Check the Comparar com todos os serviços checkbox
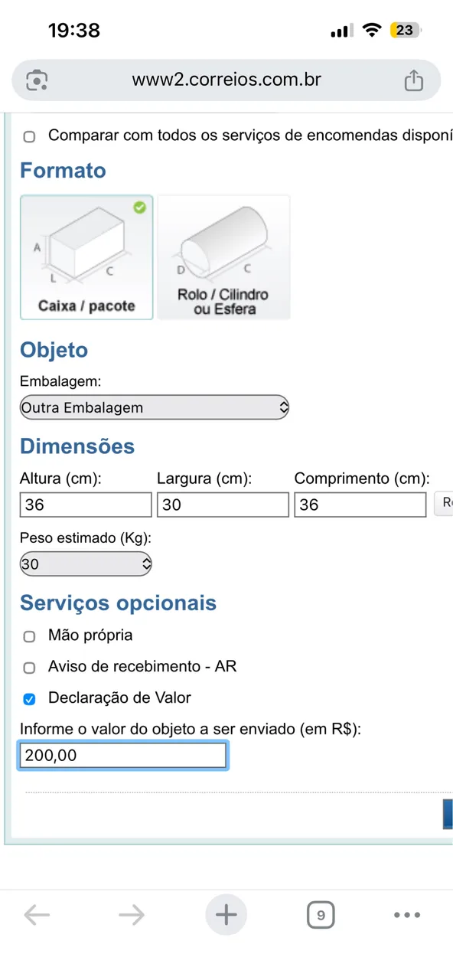The height and width of the screenshot is (980, 453). coord(29,137)
